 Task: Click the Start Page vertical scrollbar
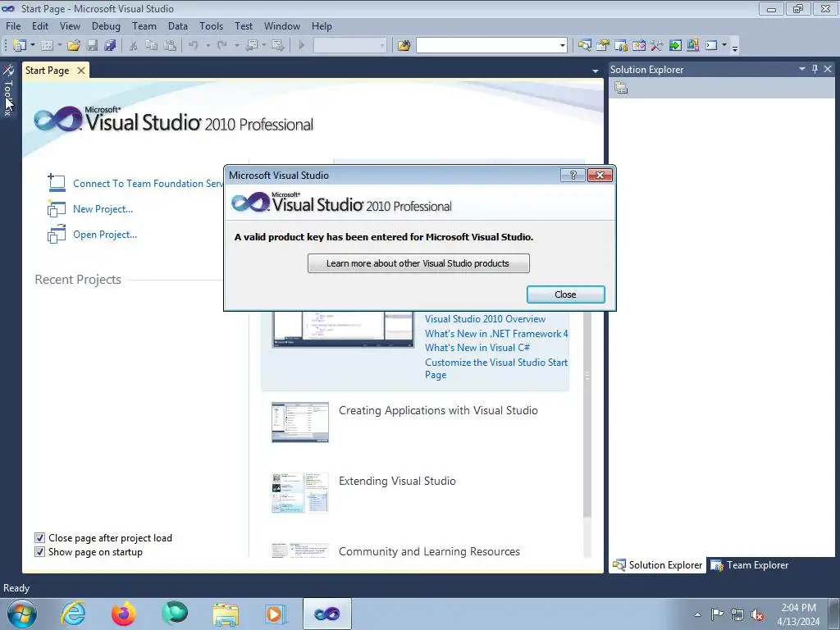(x=587, y=413)
